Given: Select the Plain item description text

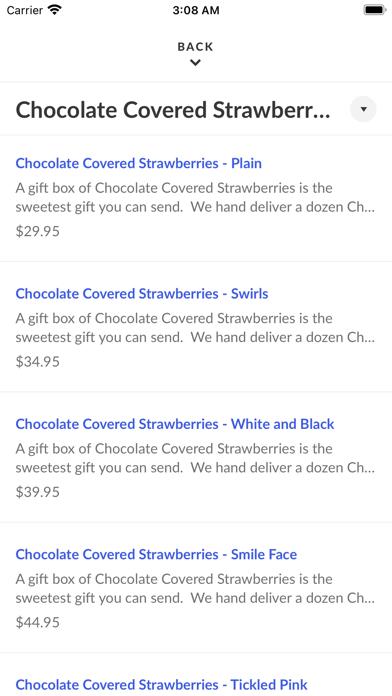Looking at the screenshot, I should pyautogui.click(x=195, y=198).
